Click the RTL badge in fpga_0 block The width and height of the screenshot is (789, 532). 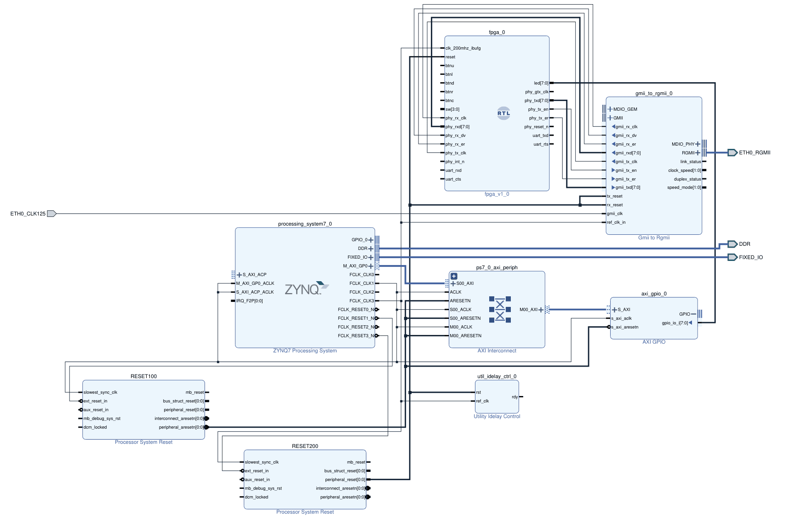point(503,113)
